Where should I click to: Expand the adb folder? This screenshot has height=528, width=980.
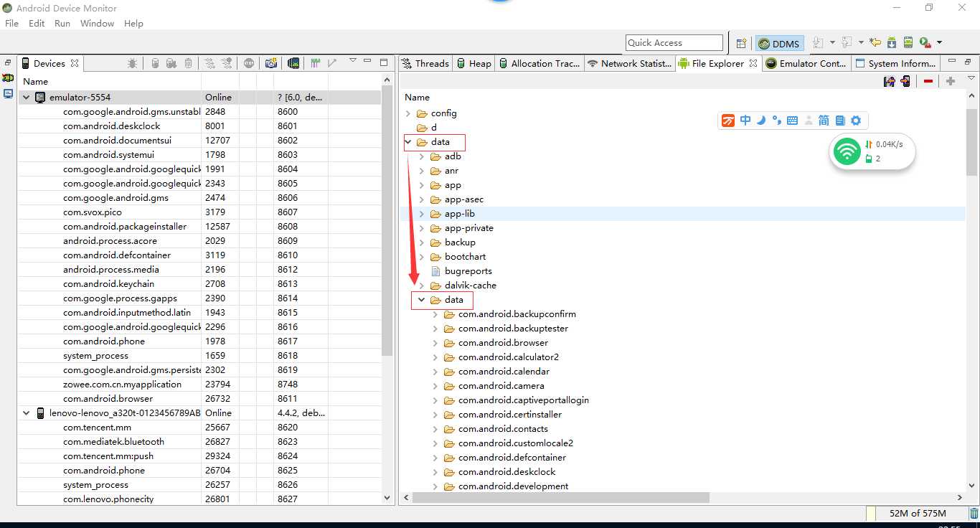click(422, 156)
